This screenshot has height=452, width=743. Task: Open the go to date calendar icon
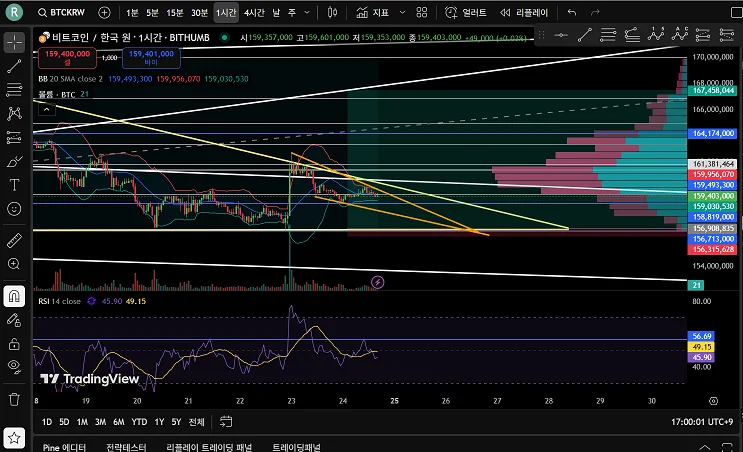[x=226, y=422]
